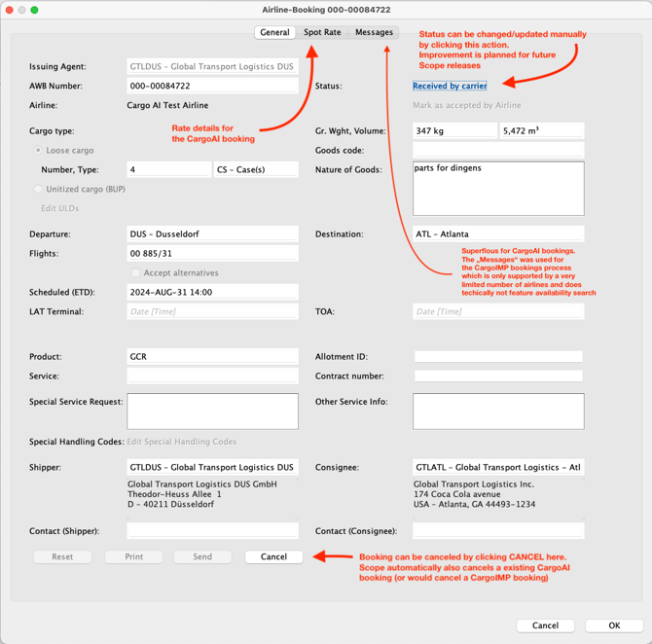The height and width of the screenshot is (644, 652).
Task: Click the Destination field ATL - Atlanta
Action: click(498, 234)
